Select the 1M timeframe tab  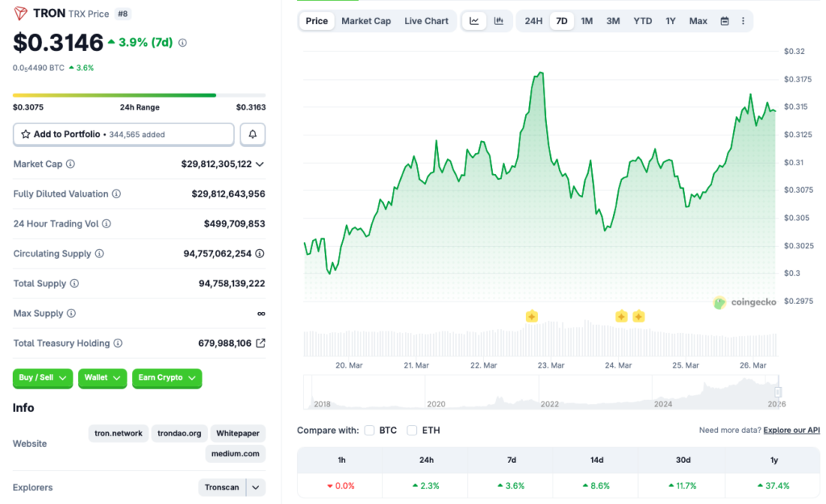586,21
